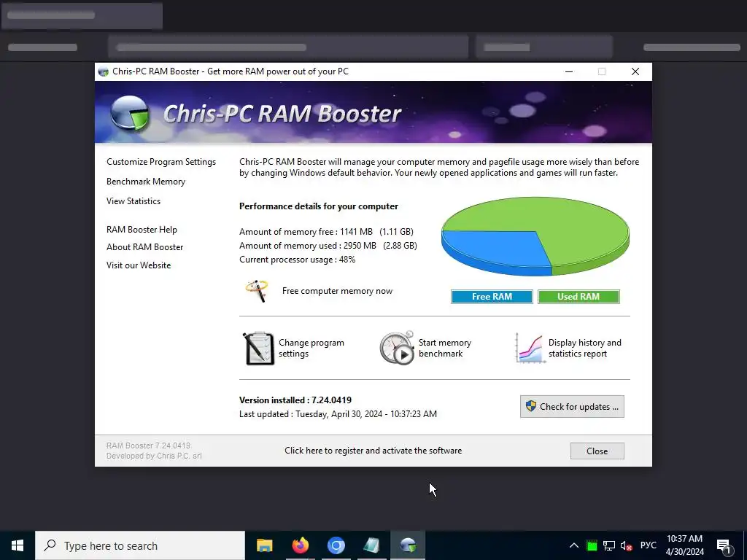747x560 pixels.
Task: Open Benchmark Memory from the sidebar
Action: 146,182
